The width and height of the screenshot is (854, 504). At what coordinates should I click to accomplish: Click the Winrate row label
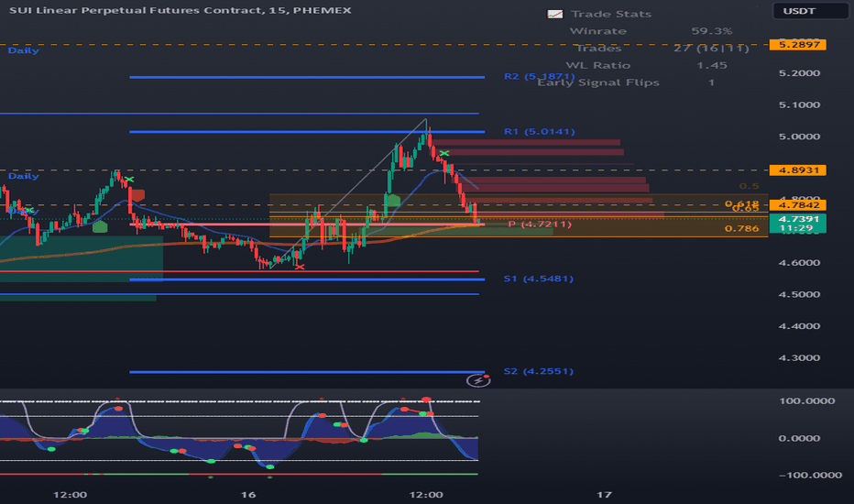click(598, 31)
